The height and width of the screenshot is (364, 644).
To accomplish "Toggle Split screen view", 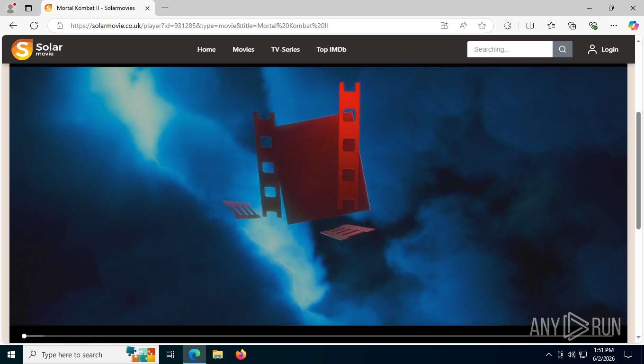I will point(530,26).
